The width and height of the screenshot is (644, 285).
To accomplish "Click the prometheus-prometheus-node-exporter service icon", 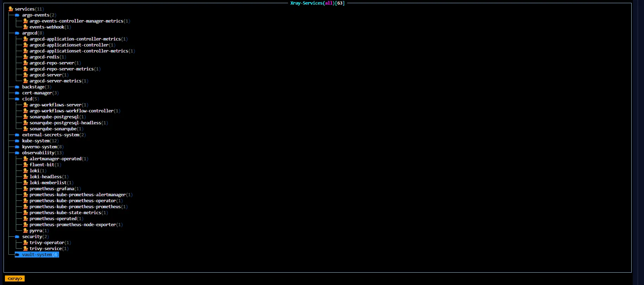I will pos(26,225).
